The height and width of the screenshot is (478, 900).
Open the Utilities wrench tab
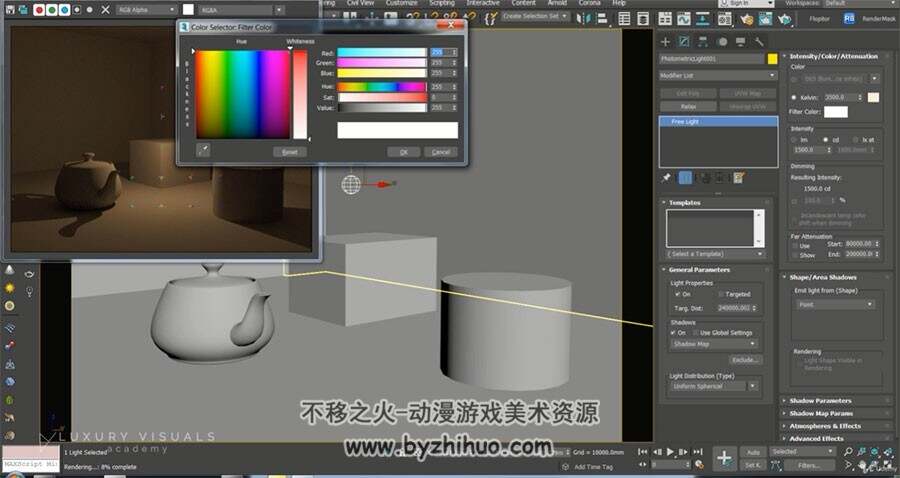759,41
